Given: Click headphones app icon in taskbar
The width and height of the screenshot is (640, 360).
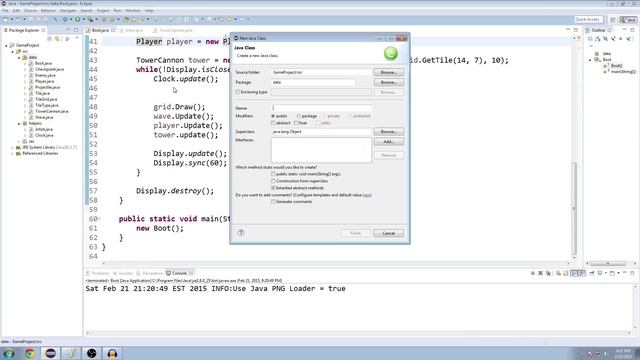Looking at the screenshot, I should click(x=112, y=353).
